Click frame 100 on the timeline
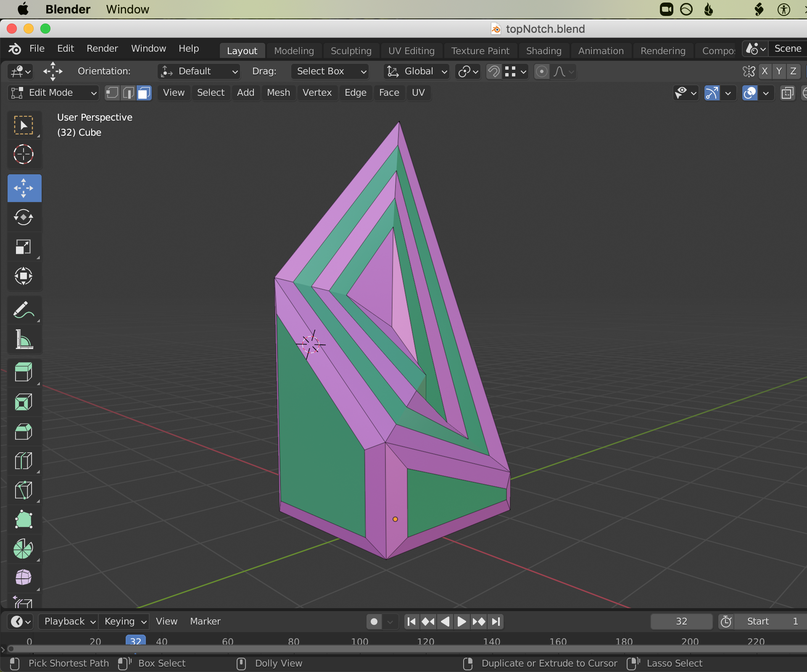807x672 pixels. [360, 641]
